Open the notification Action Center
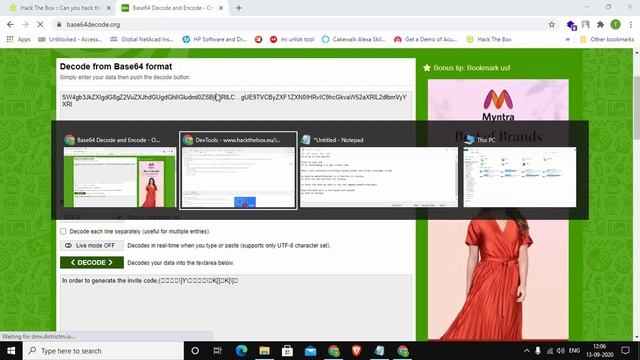 625,351
